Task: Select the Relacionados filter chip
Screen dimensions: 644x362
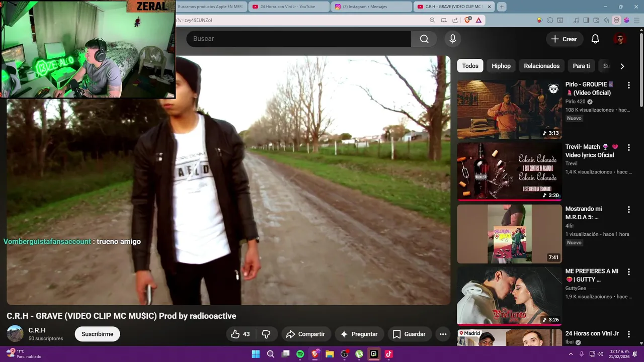Action: pyautogui.click(x=541, y=66)
